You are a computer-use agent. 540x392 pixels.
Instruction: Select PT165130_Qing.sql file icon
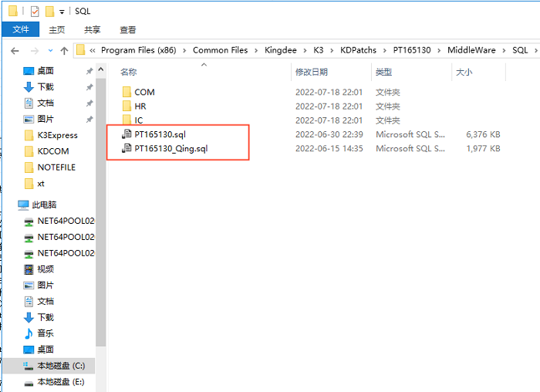pos(127,148)
